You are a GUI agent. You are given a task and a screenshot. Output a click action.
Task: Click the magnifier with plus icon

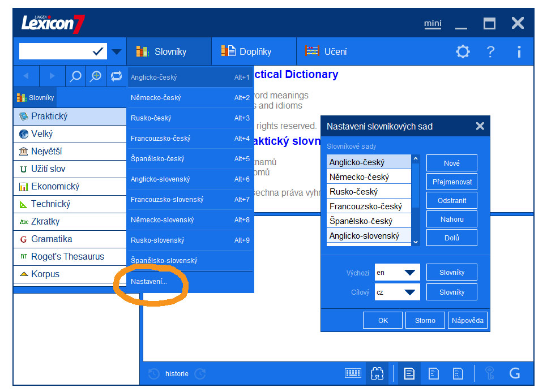96,76
